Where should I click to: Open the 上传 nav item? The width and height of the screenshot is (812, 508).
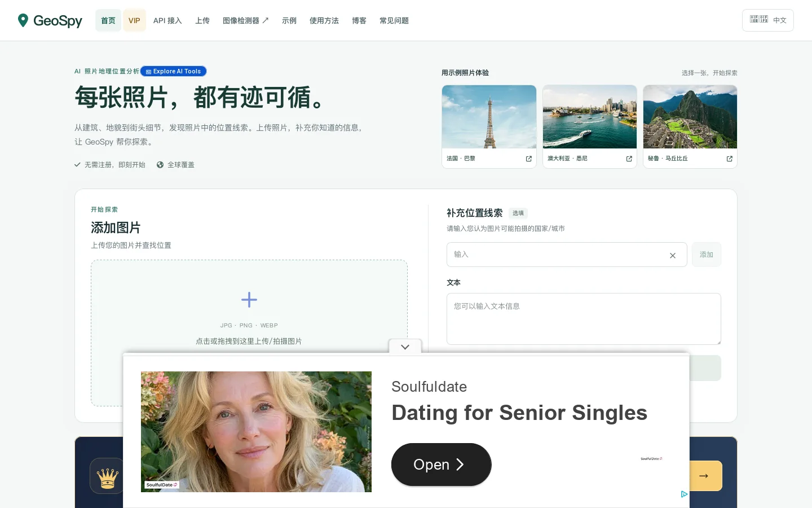tap(202, 21)
